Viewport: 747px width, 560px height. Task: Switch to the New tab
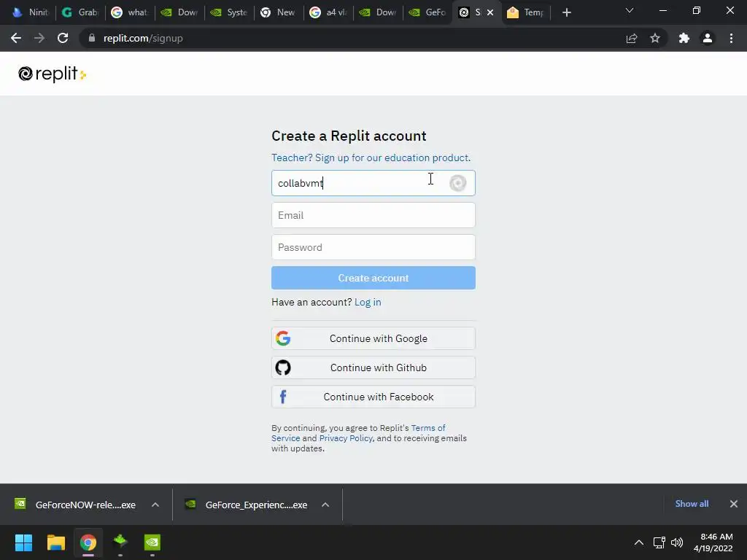tap(279, 12)
